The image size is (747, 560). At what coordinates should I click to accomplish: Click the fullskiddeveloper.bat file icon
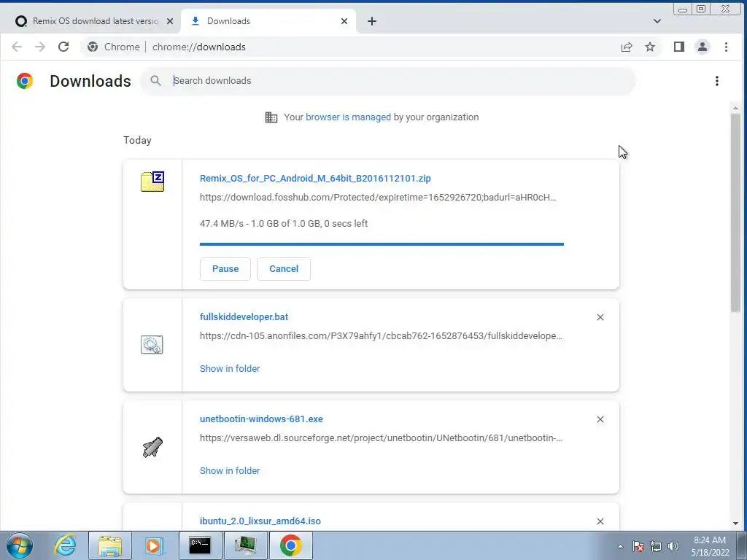coord(152,344)
